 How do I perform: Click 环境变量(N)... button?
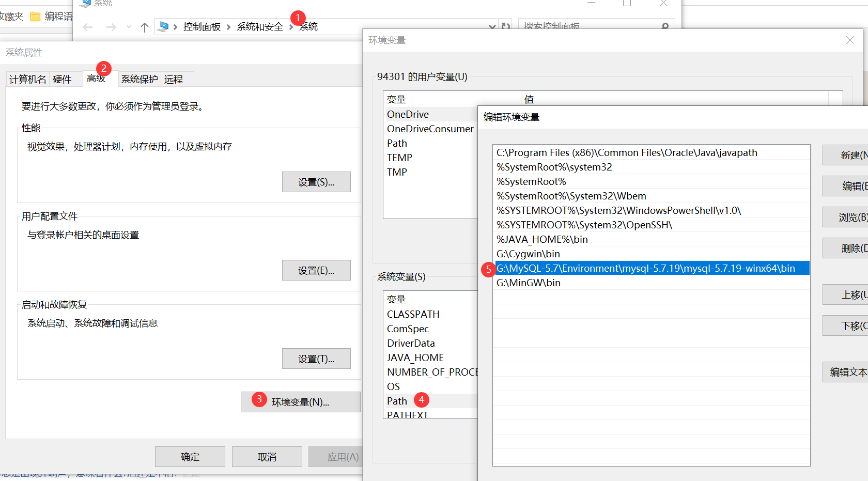point(301,402)
